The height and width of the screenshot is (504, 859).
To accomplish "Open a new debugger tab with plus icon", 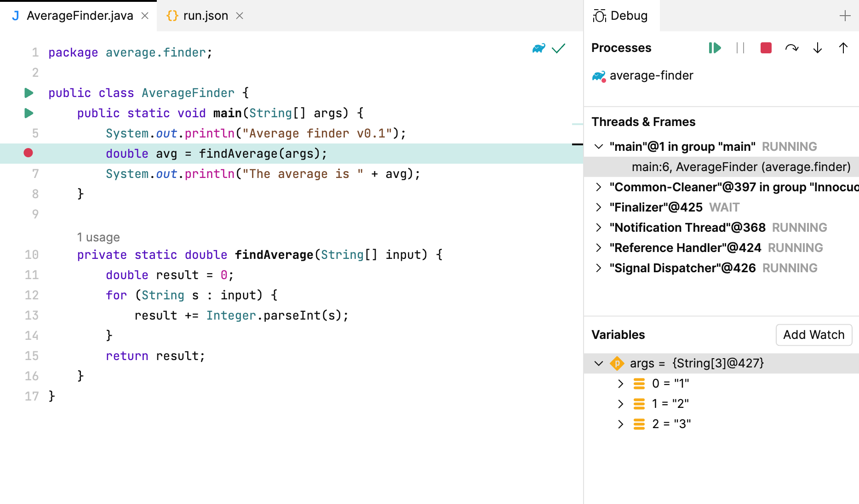I will coord(845,15).
